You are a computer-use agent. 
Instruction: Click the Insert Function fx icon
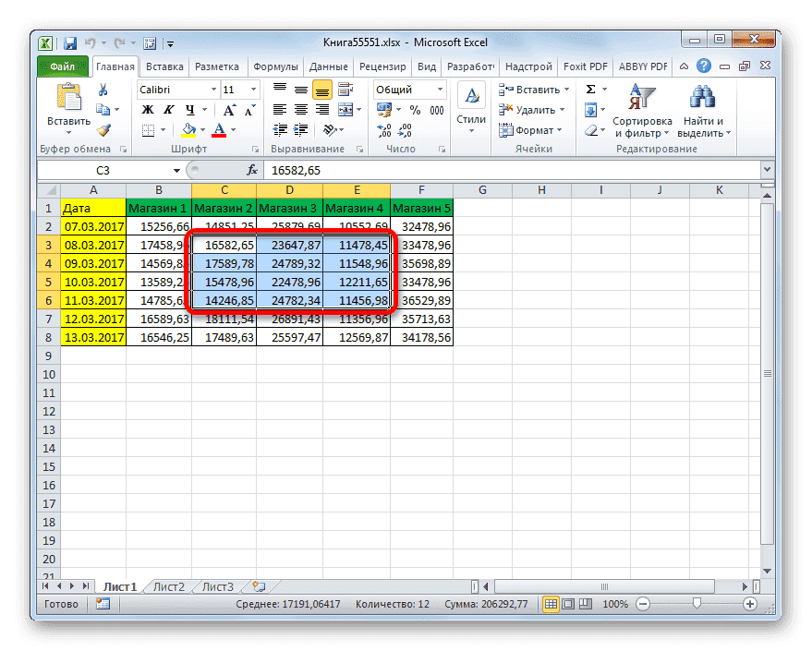(253, 170)
